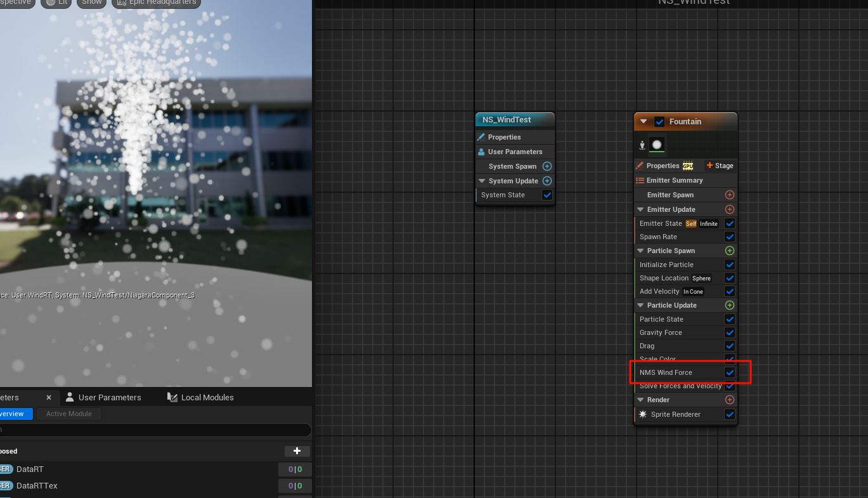The height and width of the screenshot is (498, 868).
Task: Collapse the Emitter Update group
Action: click(640, 209)
